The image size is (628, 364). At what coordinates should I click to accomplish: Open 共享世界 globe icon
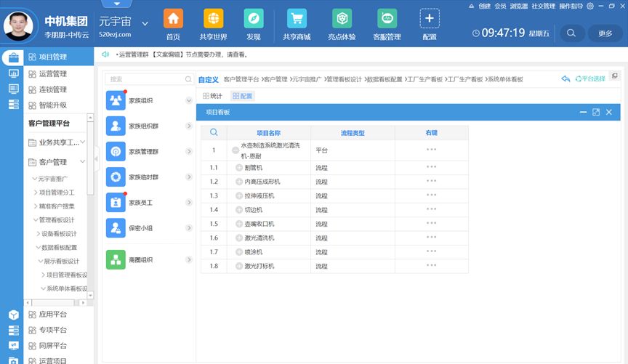tap(213, 19)
